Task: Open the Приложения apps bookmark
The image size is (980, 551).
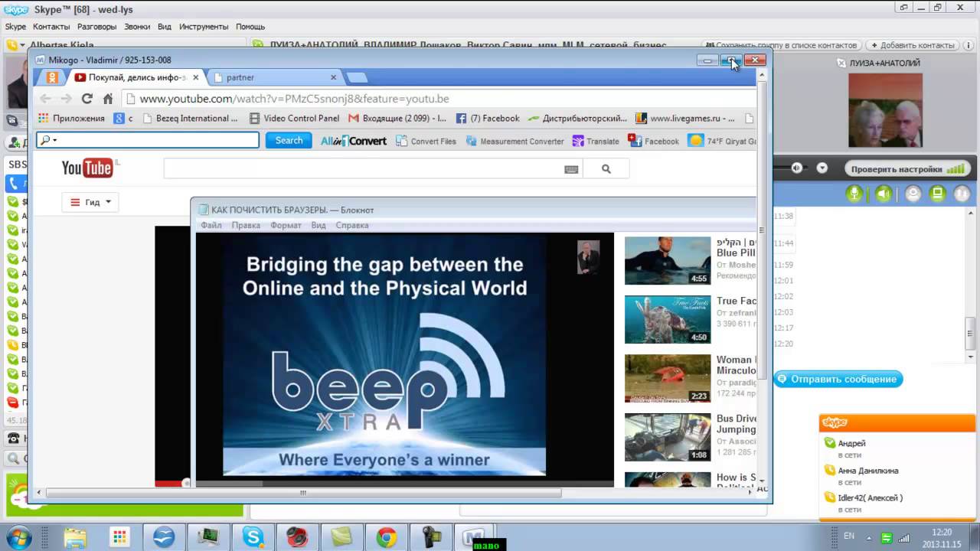Action: (x=71, y=119)
